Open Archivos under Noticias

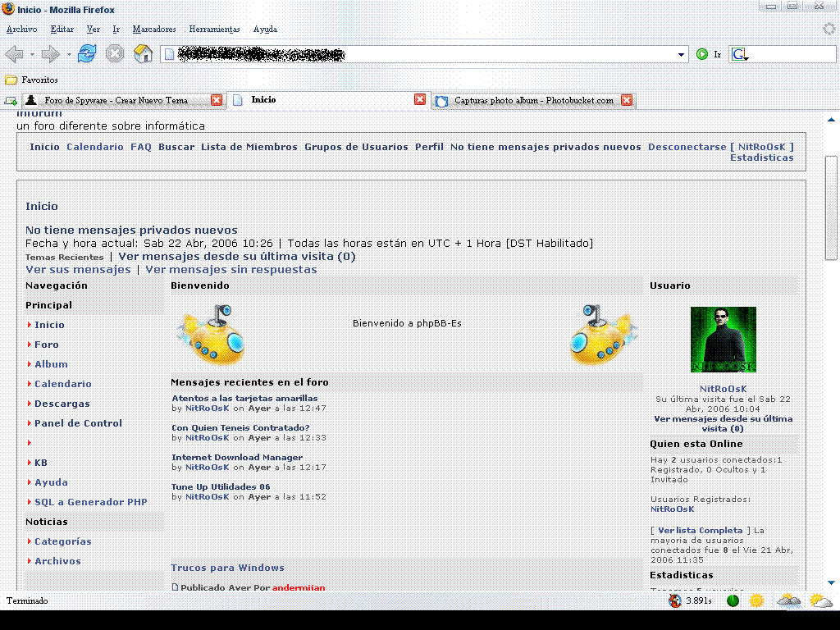[x=58, y=561]
